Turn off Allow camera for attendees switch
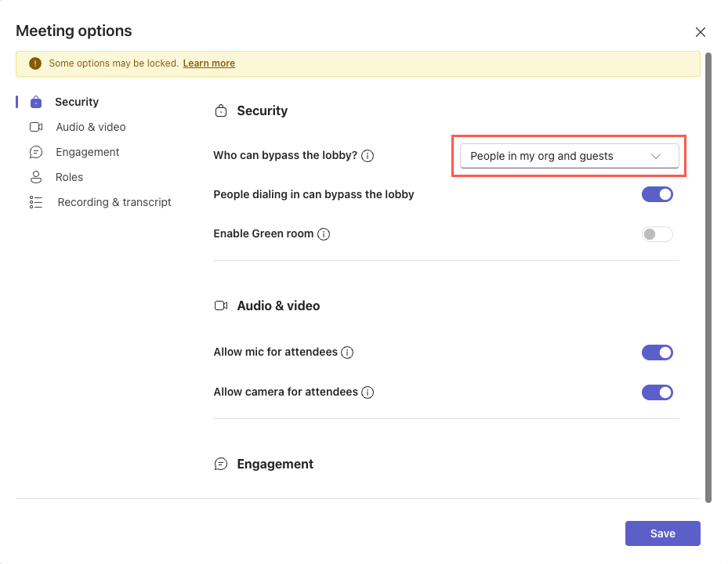 [657, 392]
